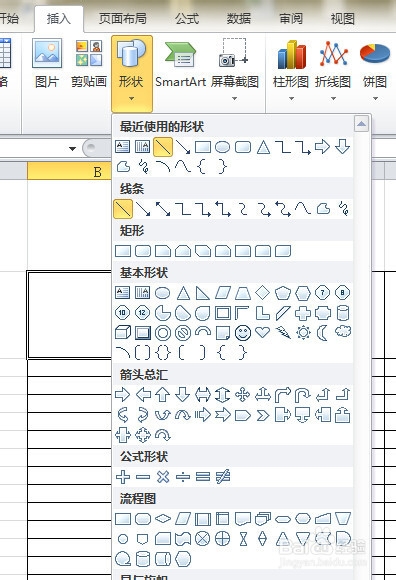Open the Name Box dropdown arrow
396x580 pixels.
(x=72, y=149)
